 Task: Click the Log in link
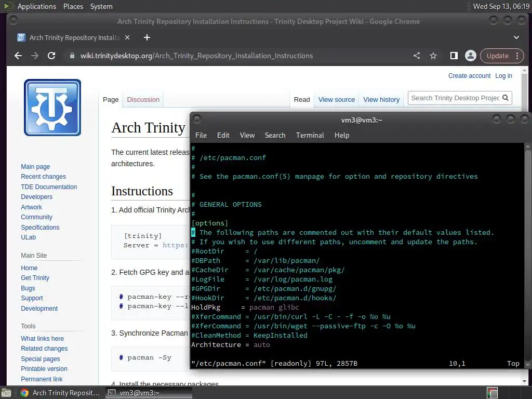point(503,76)
